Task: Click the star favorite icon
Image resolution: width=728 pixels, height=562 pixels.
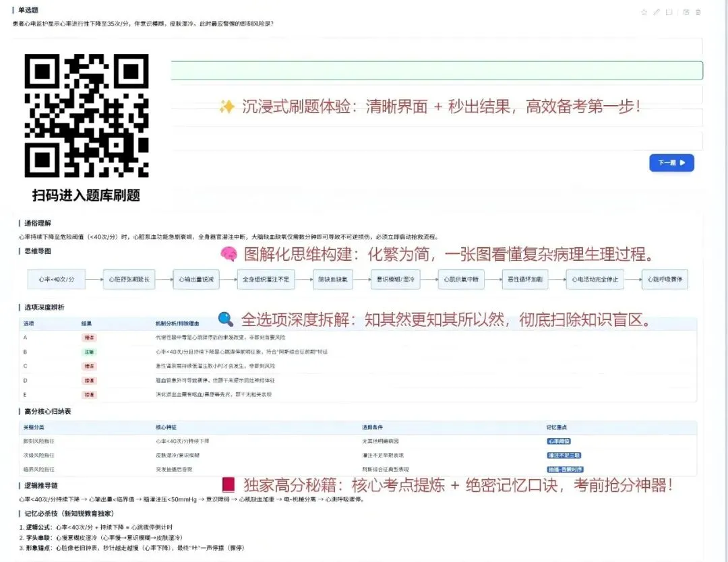Action: 644,12
